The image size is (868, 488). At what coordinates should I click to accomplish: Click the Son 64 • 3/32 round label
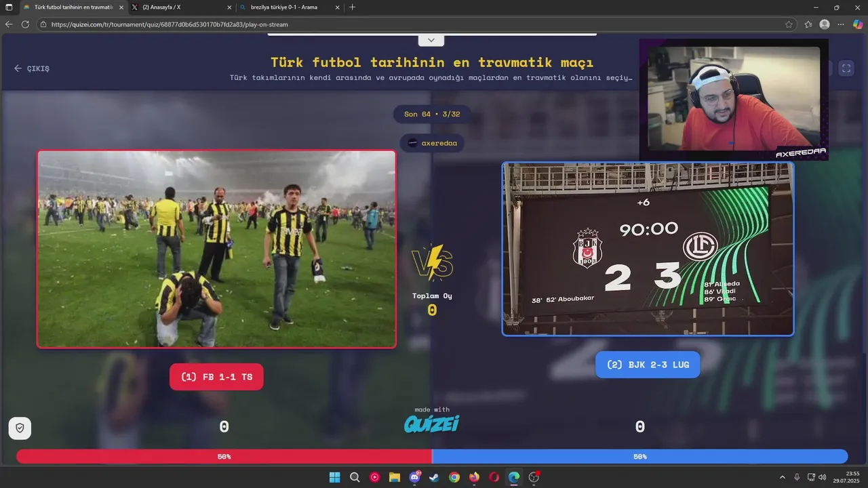click(x=432, y=114)
